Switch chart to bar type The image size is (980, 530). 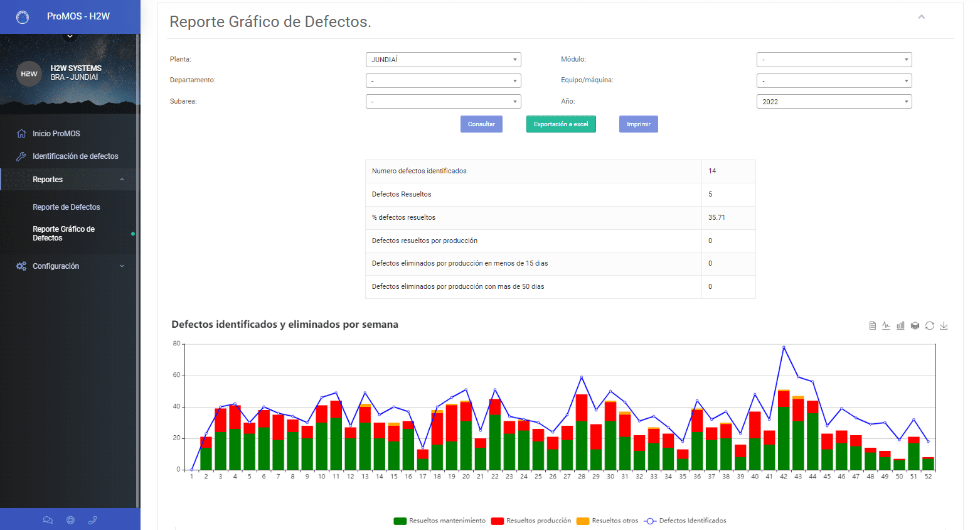[x=900, y=326]
